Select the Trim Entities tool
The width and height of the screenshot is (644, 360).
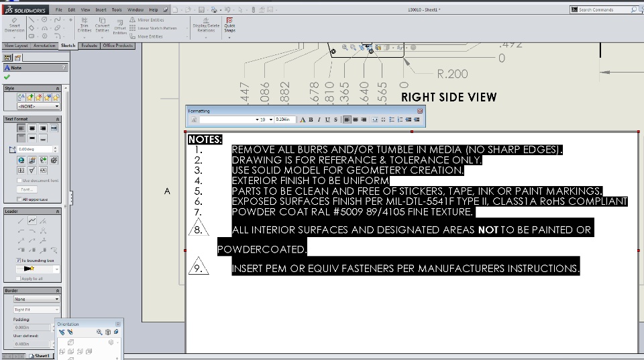85,25
